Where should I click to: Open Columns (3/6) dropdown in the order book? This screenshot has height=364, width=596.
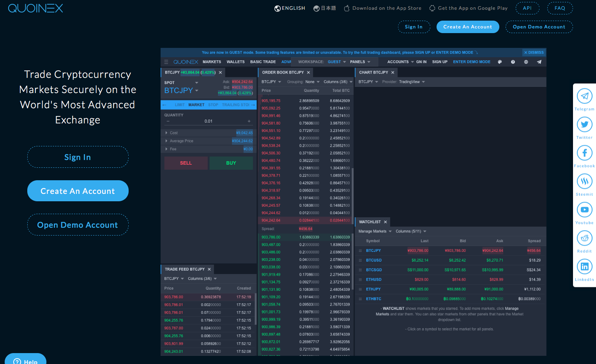point(338,82)
